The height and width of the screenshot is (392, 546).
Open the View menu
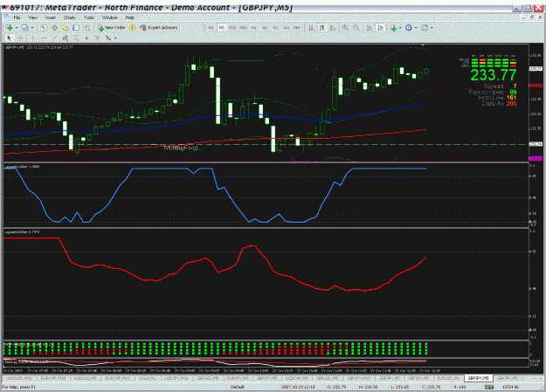(32, 17)
